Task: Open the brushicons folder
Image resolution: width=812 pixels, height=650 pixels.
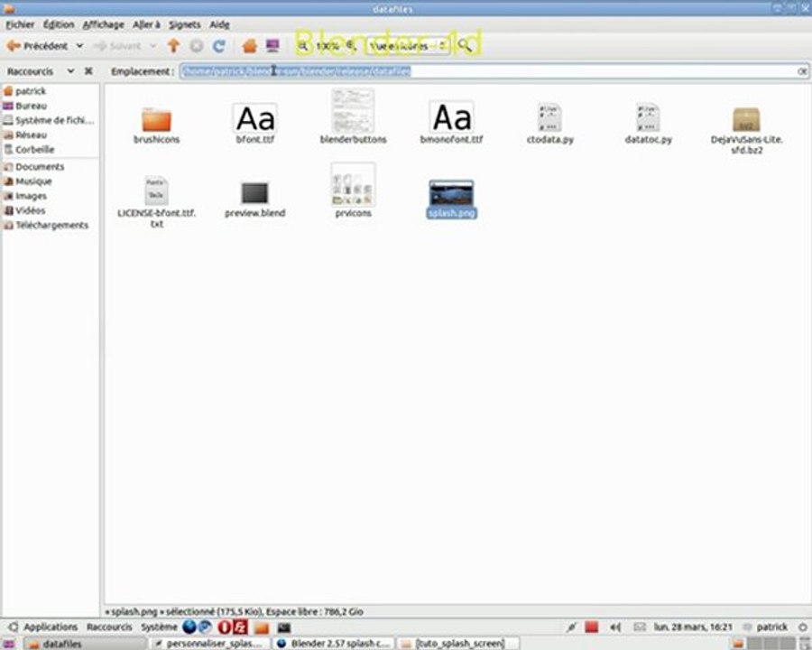Action: click(x=156, y=125)
